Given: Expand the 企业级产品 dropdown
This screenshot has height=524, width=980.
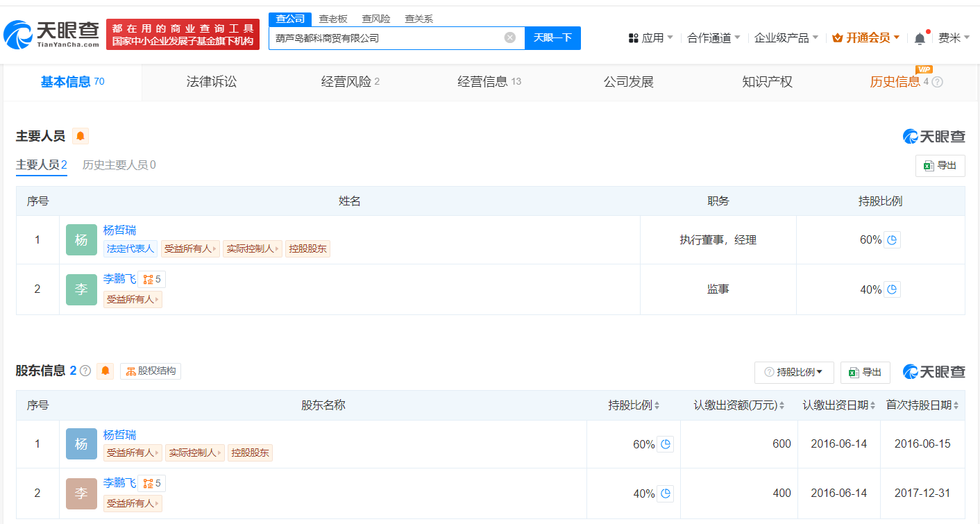Looking at the screenshot, I should [x=786, y=38].
